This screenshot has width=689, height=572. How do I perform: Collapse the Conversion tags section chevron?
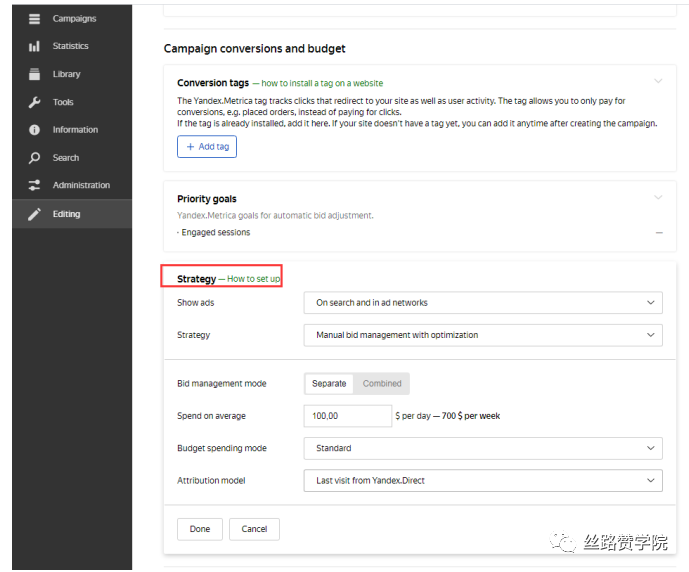(x=657, y=82)
